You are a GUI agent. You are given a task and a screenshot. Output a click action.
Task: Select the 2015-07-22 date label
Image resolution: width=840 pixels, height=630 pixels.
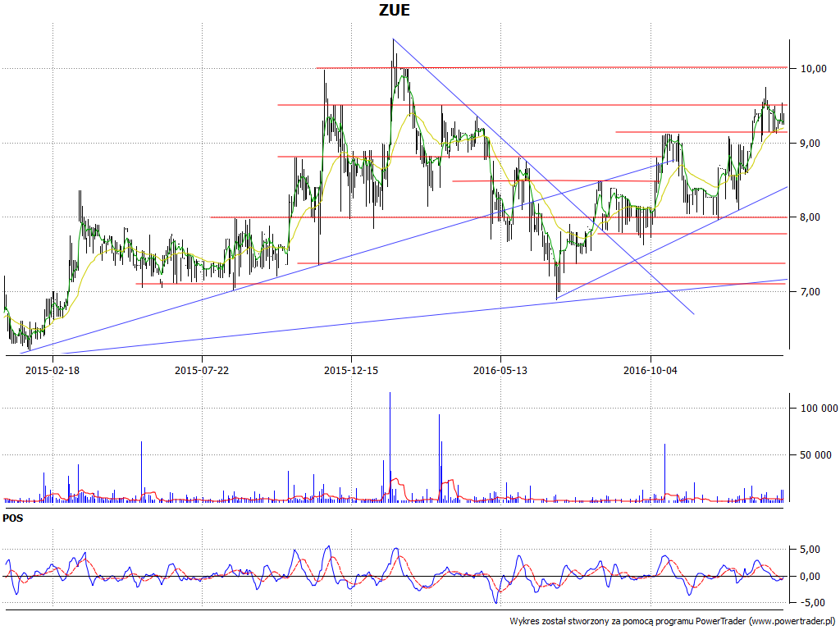tap(202, 371)
